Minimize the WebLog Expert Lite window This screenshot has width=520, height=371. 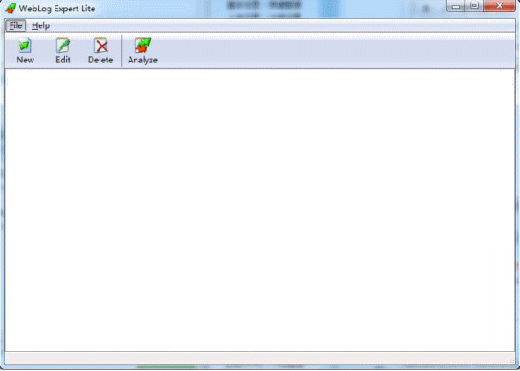pos(456,6)
